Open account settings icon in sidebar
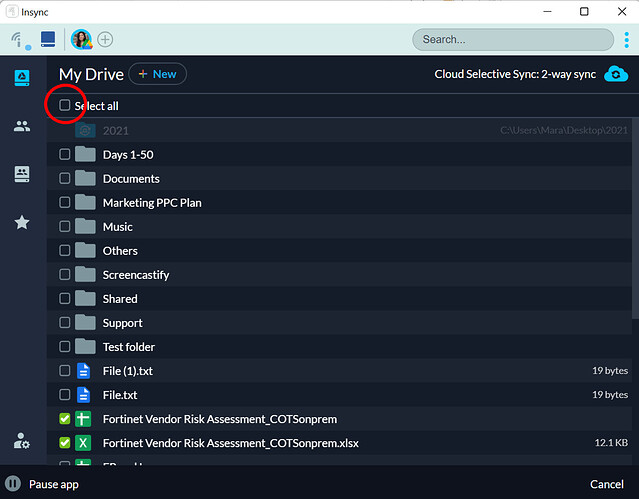Viewport: 639px width, 499px height. point(21,441)
